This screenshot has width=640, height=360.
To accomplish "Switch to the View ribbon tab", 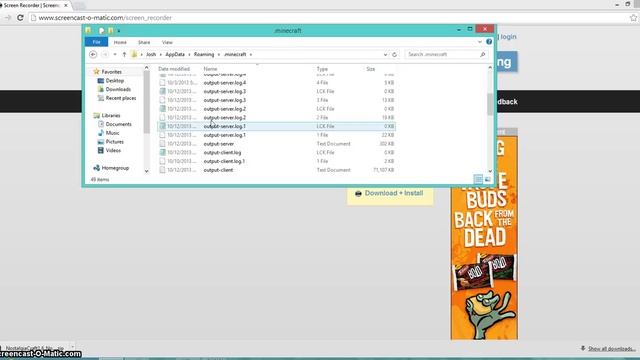I will coord(167,42).
